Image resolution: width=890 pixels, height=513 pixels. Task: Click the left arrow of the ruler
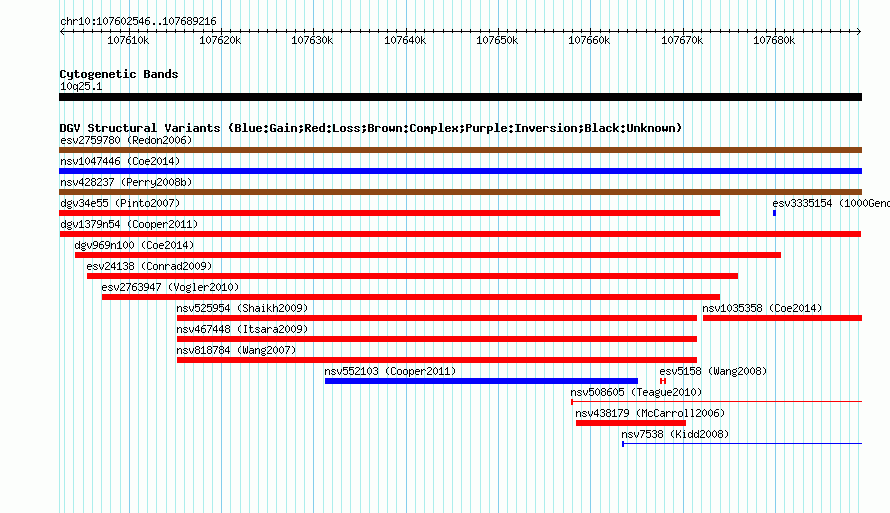coord(62,32)
